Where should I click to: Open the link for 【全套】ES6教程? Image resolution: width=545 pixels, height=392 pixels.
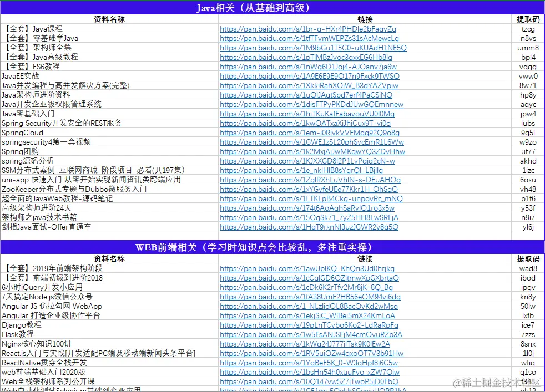[309, 67]
